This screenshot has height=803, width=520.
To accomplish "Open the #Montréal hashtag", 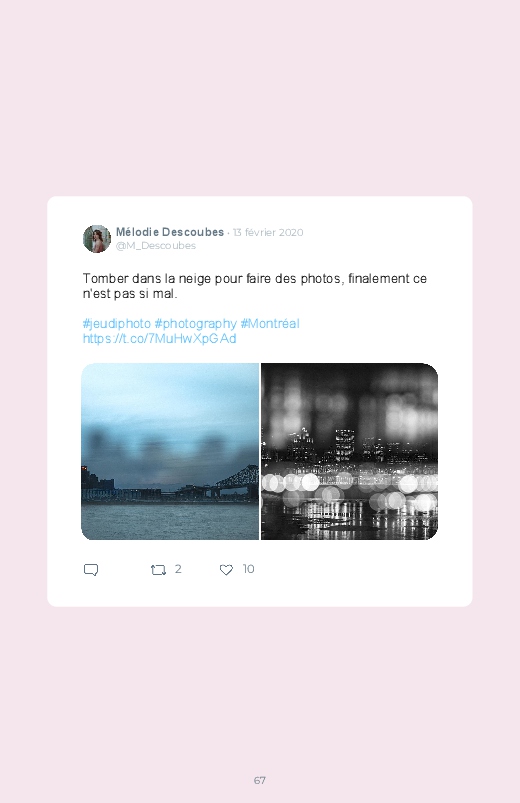I will (270, 324).
